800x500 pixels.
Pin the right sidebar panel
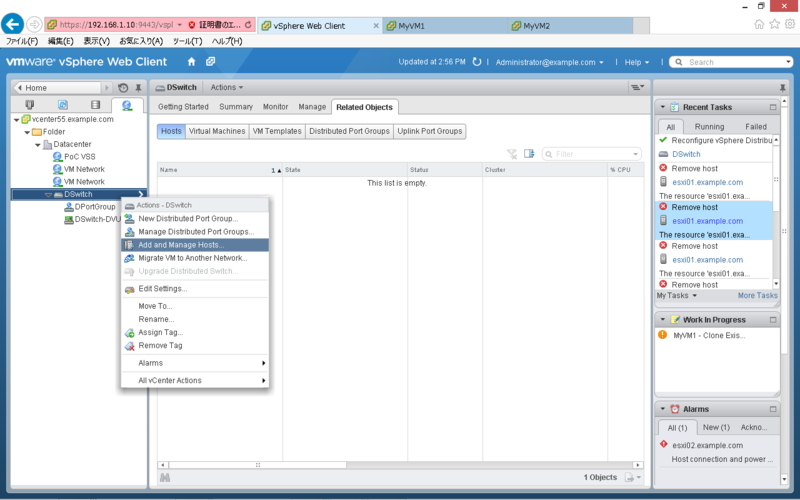click(x=782, y=88)
